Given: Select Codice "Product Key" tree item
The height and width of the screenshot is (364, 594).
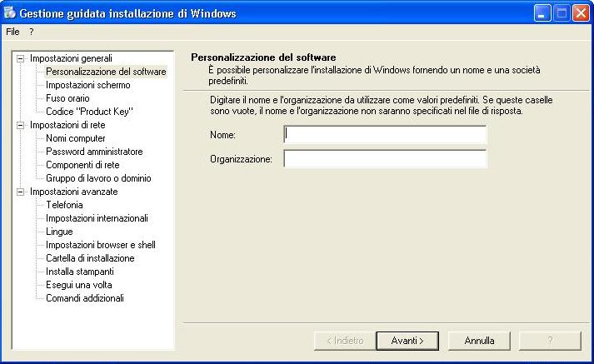Looking at the screenshot, I should pyautogui.click(x=89, y=112).
